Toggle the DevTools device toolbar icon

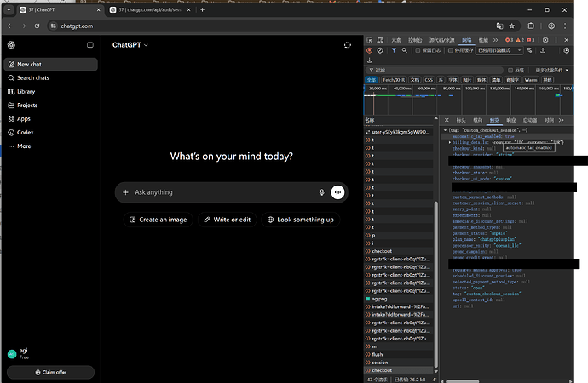[x=380, y=40]
